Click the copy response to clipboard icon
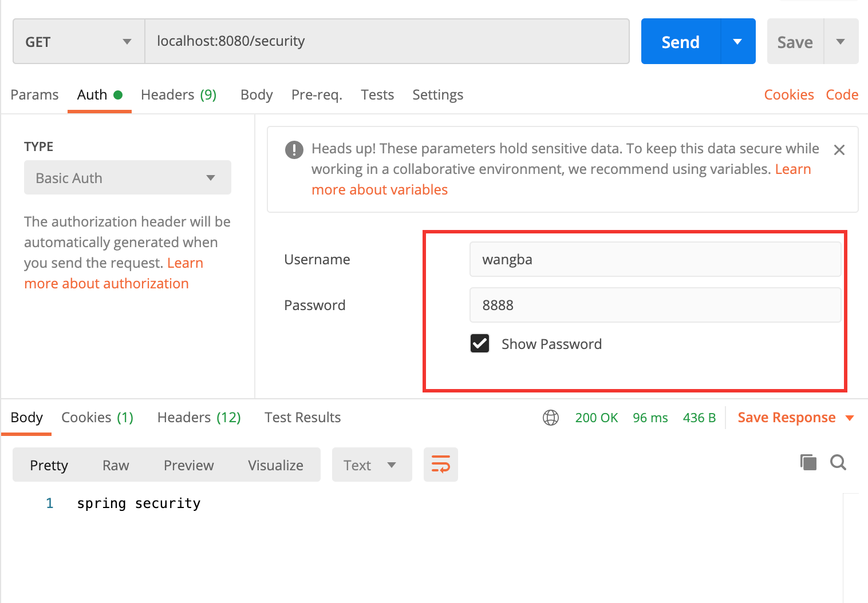Viewport: 868px width, 603px height. point(808,462)
